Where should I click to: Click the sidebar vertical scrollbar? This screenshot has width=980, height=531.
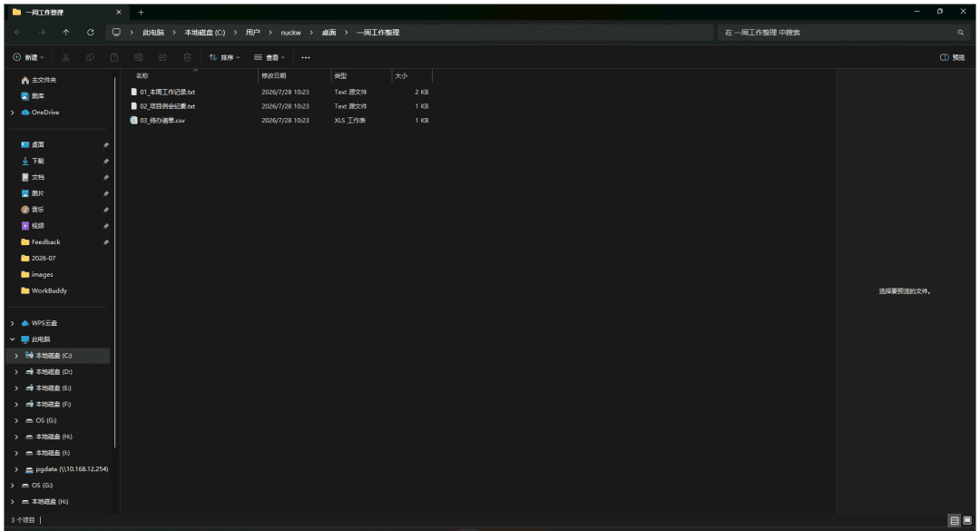(x=115, y=262)
